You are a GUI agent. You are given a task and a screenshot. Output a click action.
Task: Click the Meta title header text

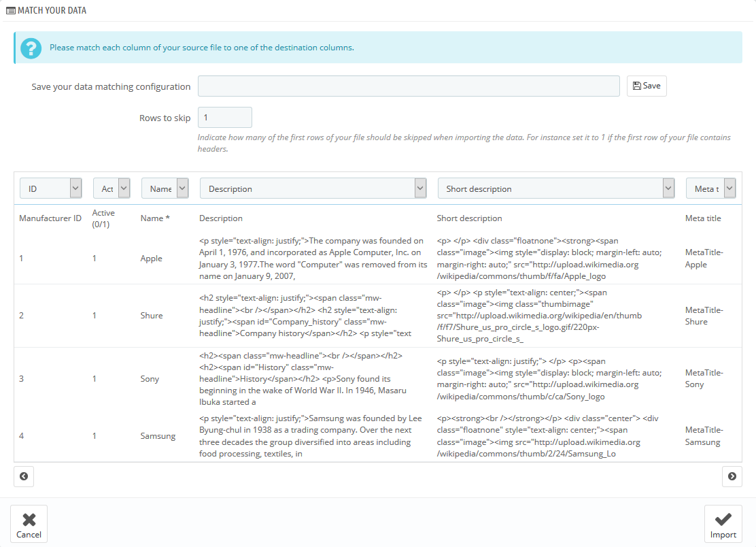click(703, 218)
